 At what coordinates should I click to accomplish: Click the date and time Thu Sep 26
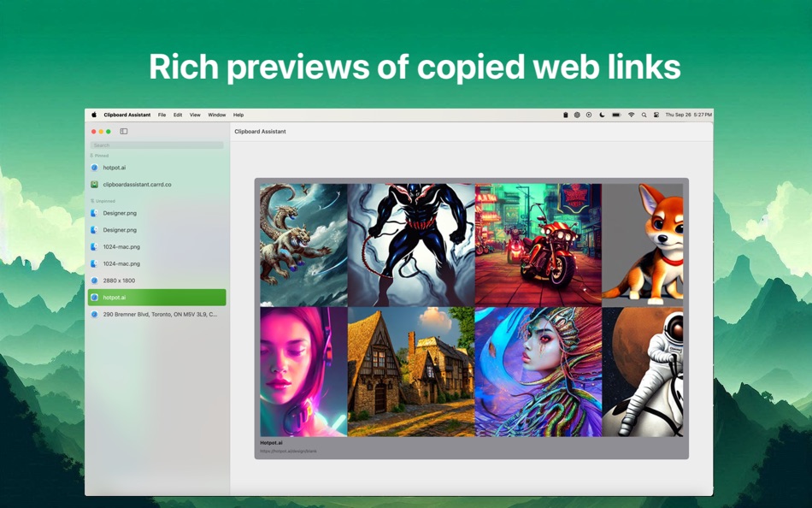[x=688, y=115]
